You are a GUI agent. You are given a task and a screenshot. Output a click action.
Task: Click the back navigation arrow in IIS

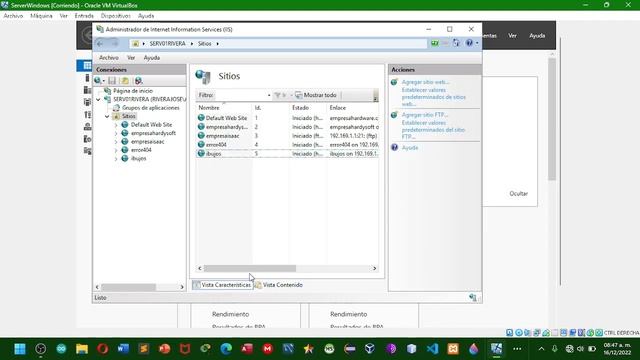(x=100, y=43)
